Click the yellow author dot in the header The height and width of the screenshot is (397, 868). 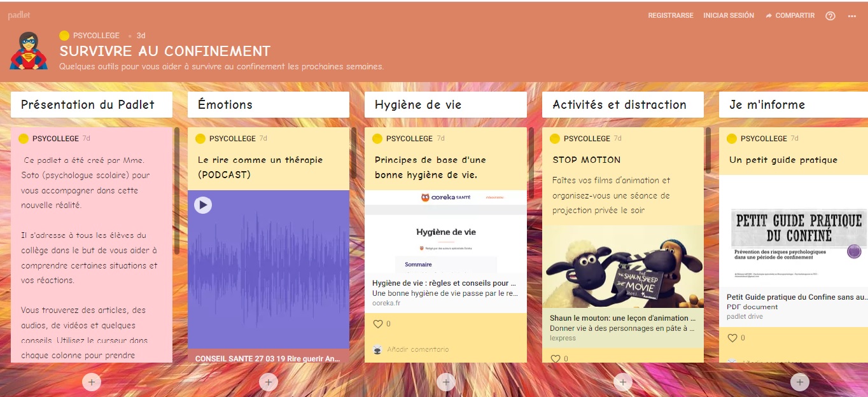[x=64, y=36]
